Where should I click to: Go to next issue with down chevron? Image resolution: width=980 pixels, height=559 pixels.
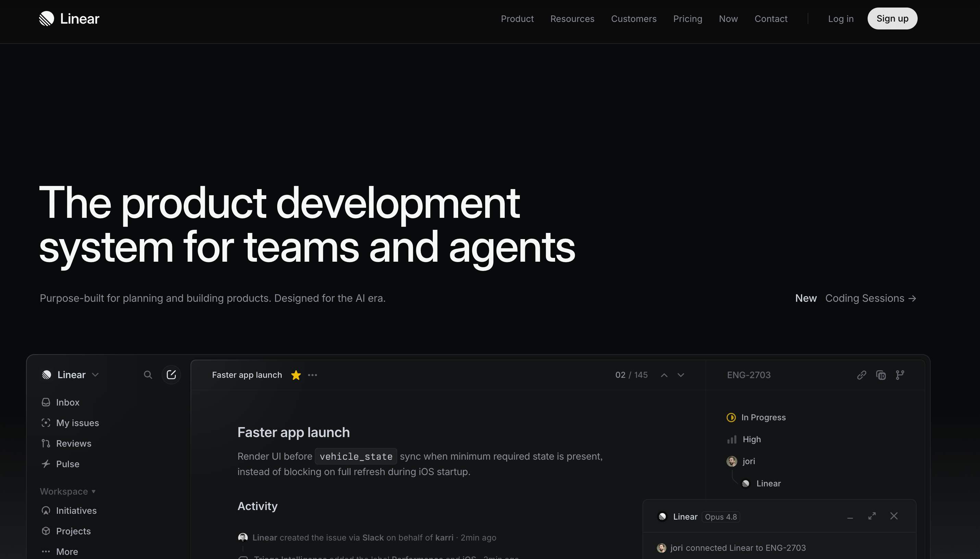pyautogui.click(x=681, y=375)
